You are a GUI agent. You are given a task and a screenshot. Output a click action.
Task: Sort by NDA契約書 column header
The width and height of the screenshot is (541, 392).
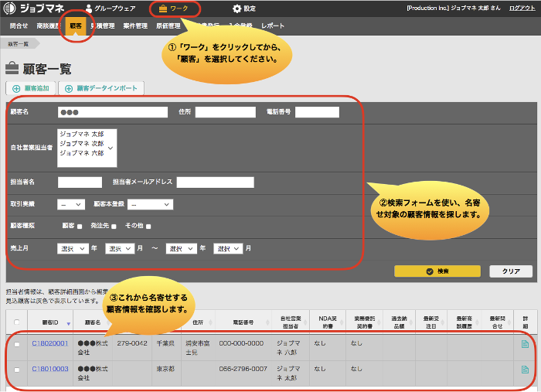(328, 322)
